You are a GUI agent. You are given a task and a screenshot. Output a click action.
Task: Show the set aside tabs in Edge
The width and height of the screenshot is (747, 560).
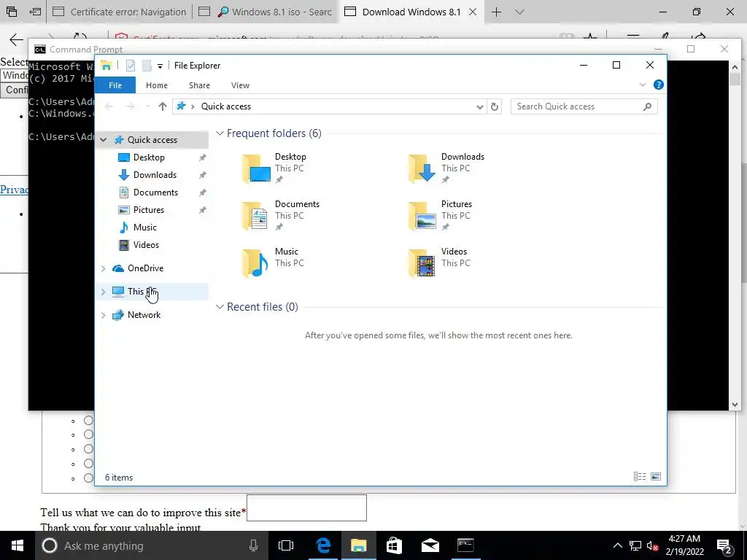12,12
